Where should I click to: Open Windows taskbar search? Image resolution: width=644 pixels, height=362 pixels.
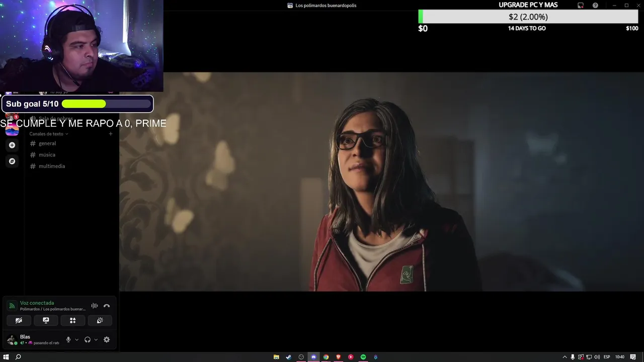[18, 357]
